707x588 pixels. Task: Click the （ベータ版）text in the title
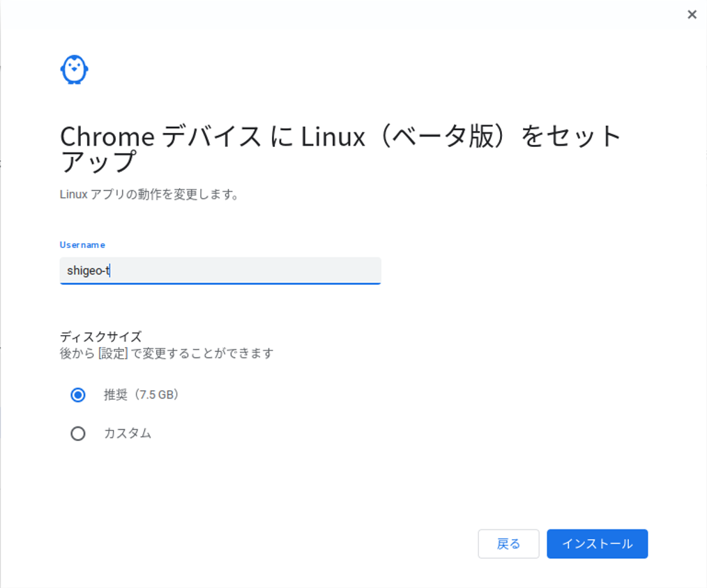(442, 137)
